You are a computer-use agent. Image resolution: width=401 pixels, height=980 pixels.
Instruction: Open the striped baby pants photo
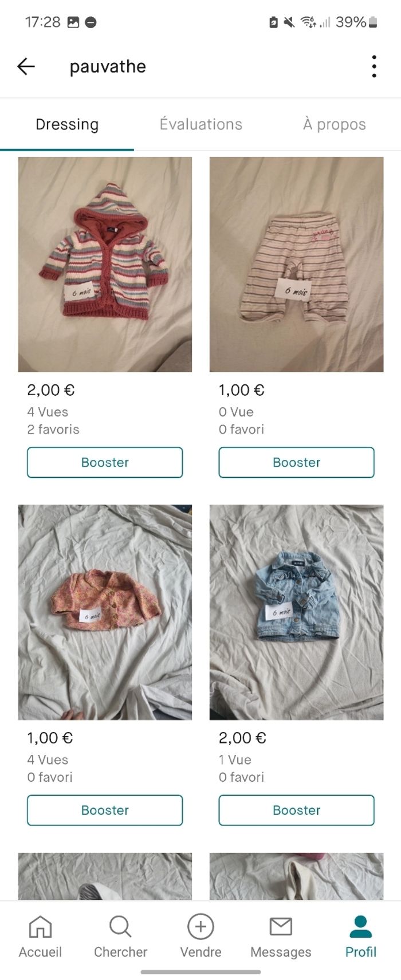[x=296, y=265]
